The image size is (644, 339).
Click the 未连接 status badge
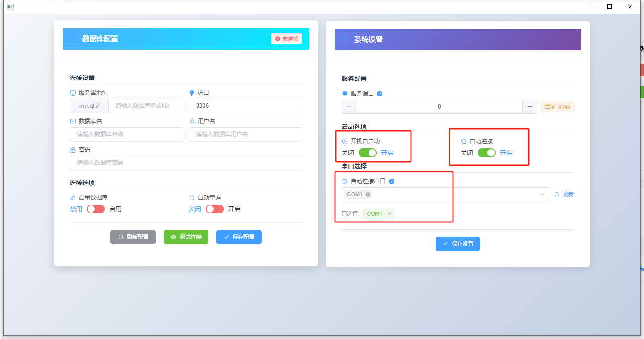pos(287,39)
